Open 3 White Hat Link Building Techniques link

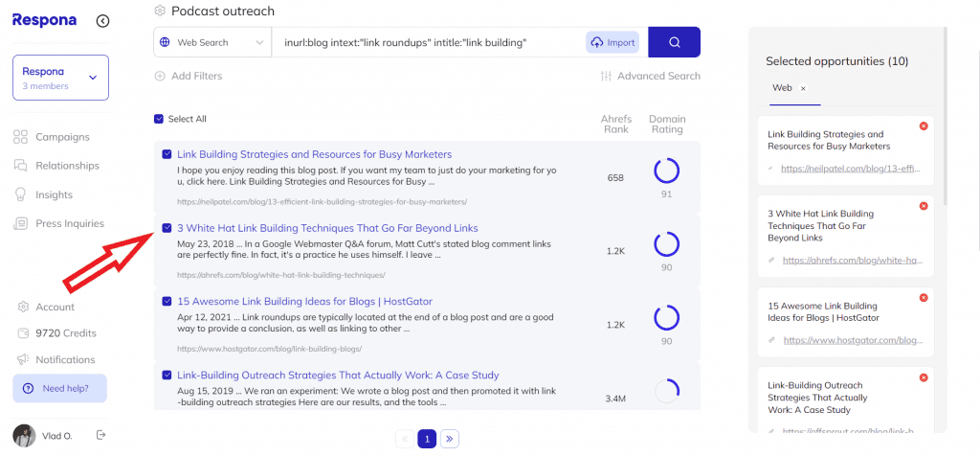(x=327, y=228)
